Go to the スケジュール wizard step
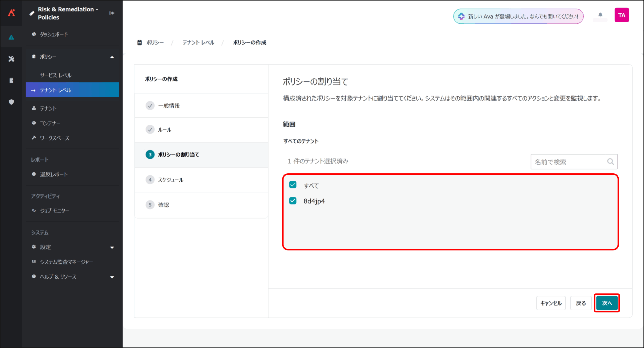Screen dimensions: 644x348 pos(171,180)
